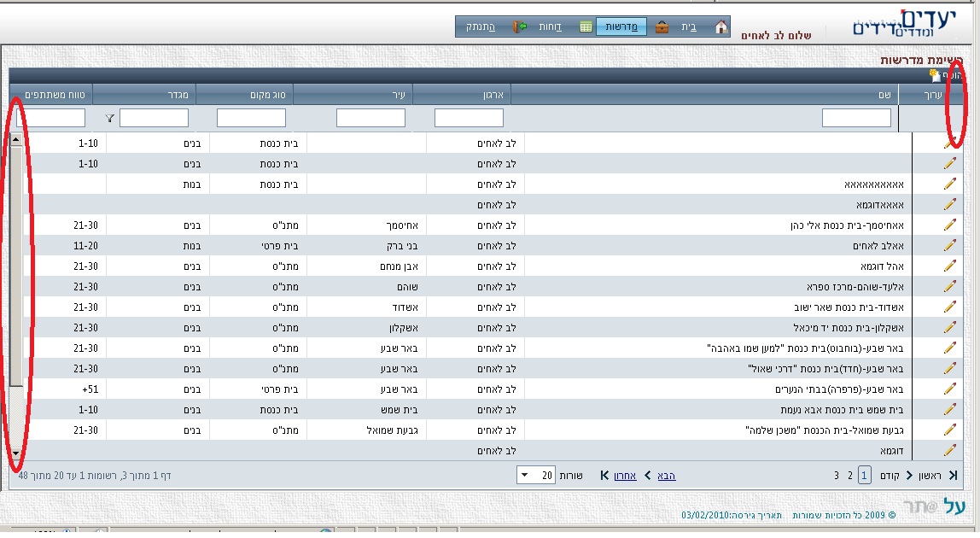The height and width of the screenshot is (538, 980).
Task: Edit the אאחיסמך-בית כנסת אלי כהן row
Action: [950, 225]
